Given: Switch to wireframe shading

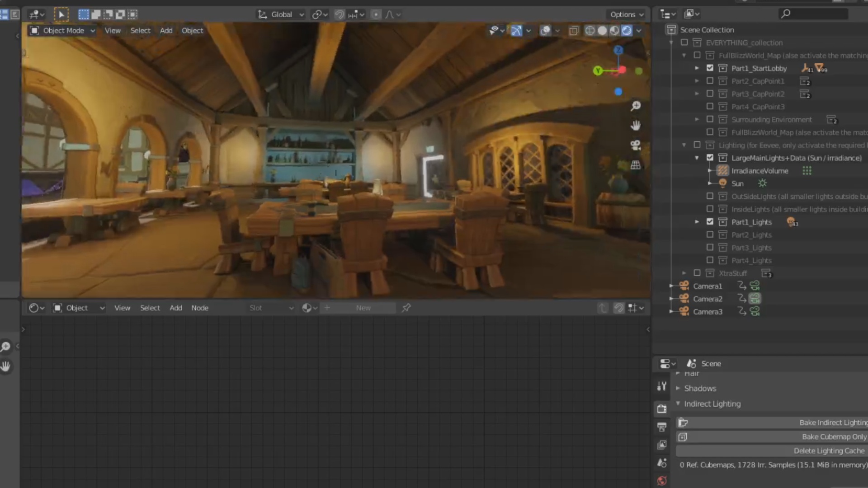Looking at the screenshot, I should click(x=590, y=30).
